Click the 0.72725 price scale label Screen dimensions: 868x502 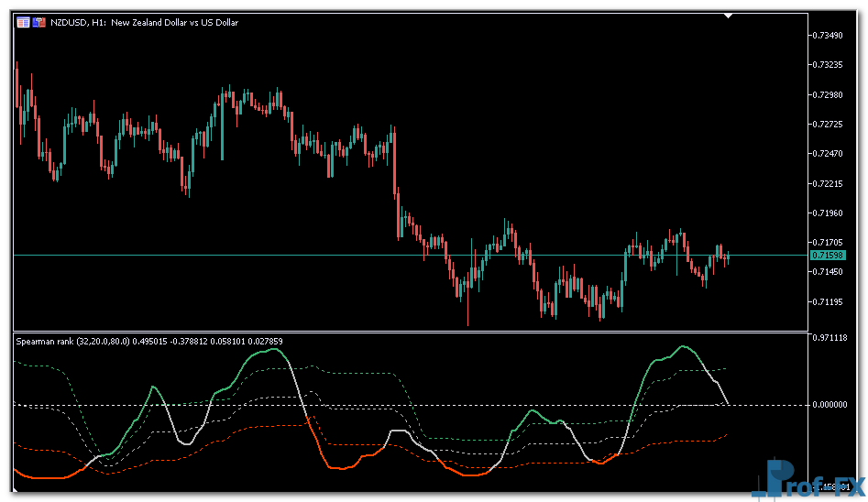point(829,124)
